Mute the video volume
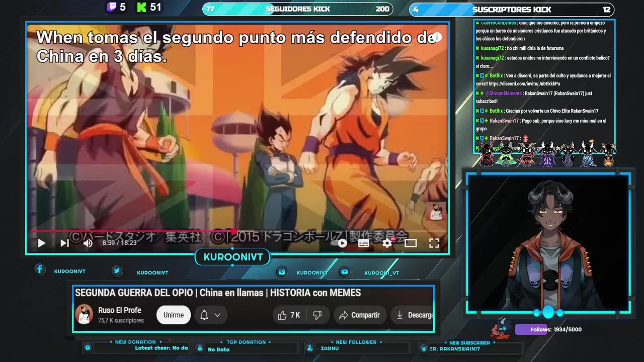 pyautogui.click(x=88, y=243)
